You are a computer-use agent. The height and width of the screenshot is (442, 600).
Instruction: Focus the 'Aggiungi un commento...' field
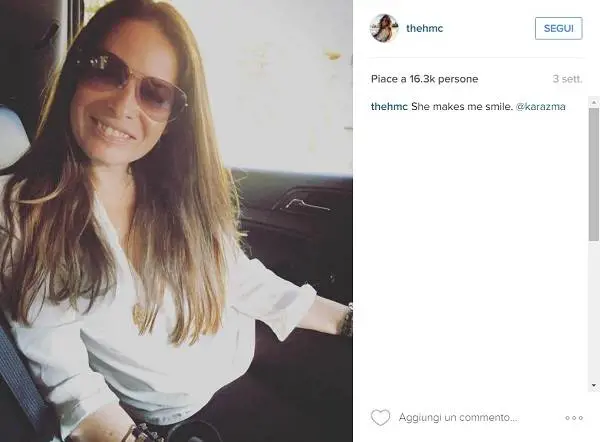pos(458,417)
